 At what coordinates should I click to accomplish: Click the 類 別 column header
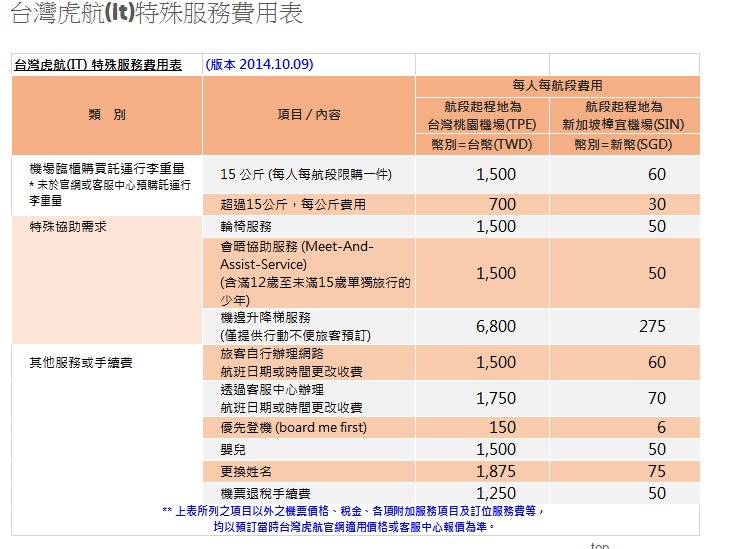pos(107,115)
